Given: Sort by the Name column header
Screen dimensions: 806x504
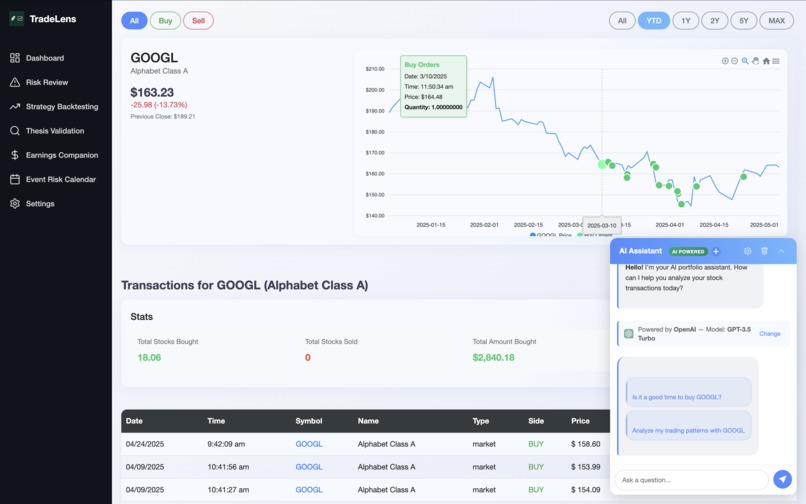Looking at the screenshot, I should 368,421.
